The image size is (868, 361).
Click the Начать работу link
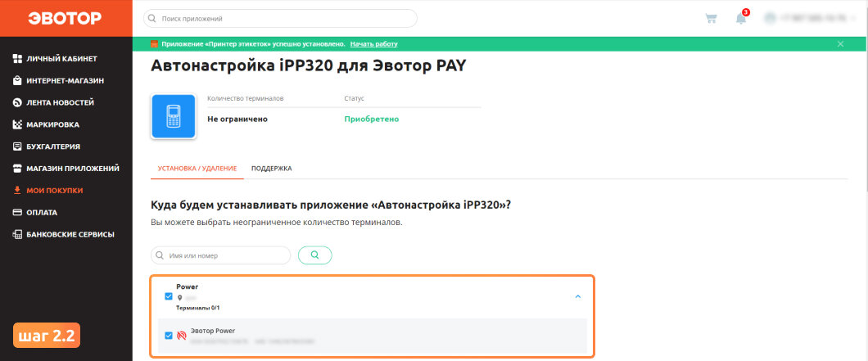(x=373, y=43)
